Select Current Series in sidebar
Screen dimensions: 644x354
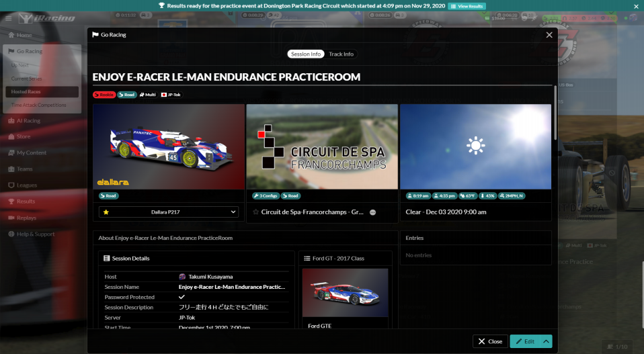click(26, 79)
